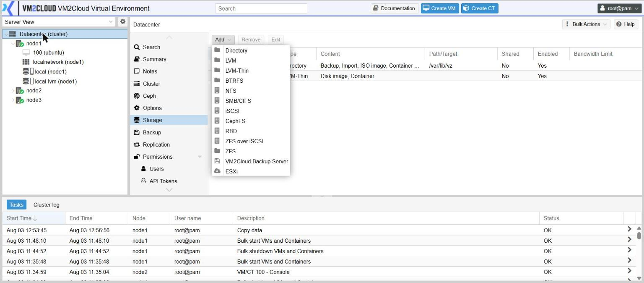This screenshot has width=644, height=283.
Task: Select the API Tokens menu entry
Action: 163,181
